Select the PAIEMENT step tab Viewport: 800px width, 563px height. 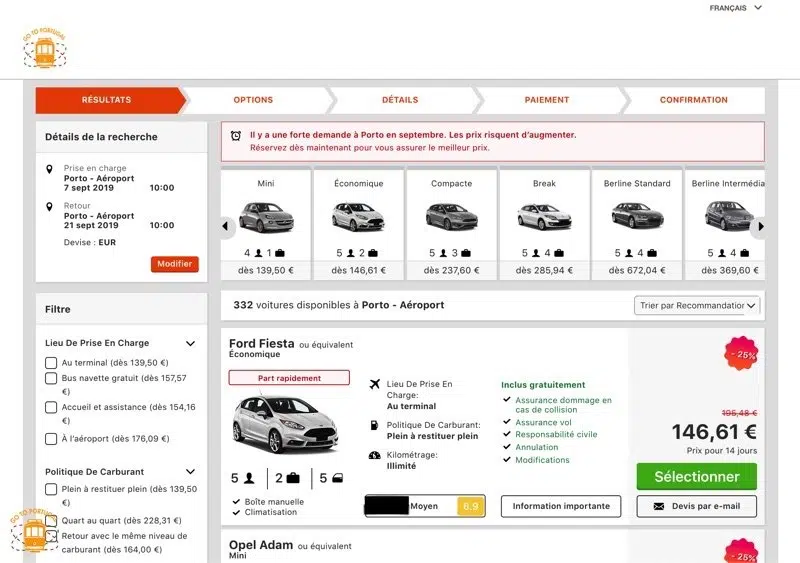(x=547, y=100)
